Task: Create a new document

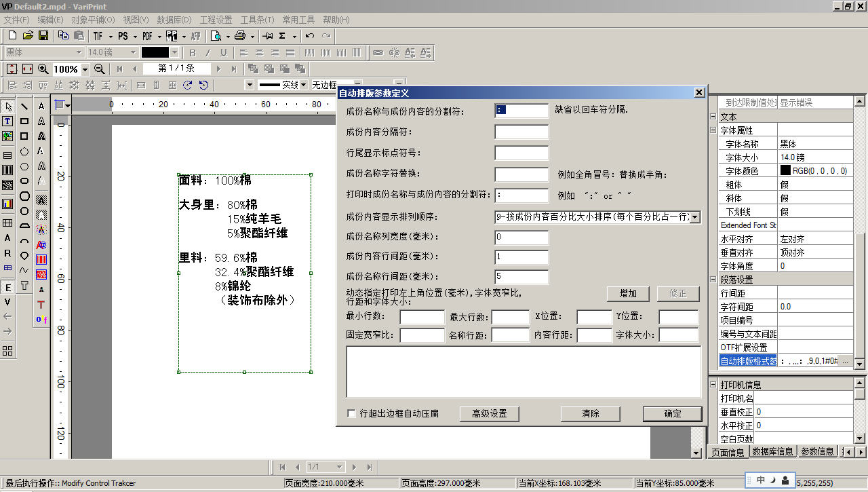Action: coord(12,35)
